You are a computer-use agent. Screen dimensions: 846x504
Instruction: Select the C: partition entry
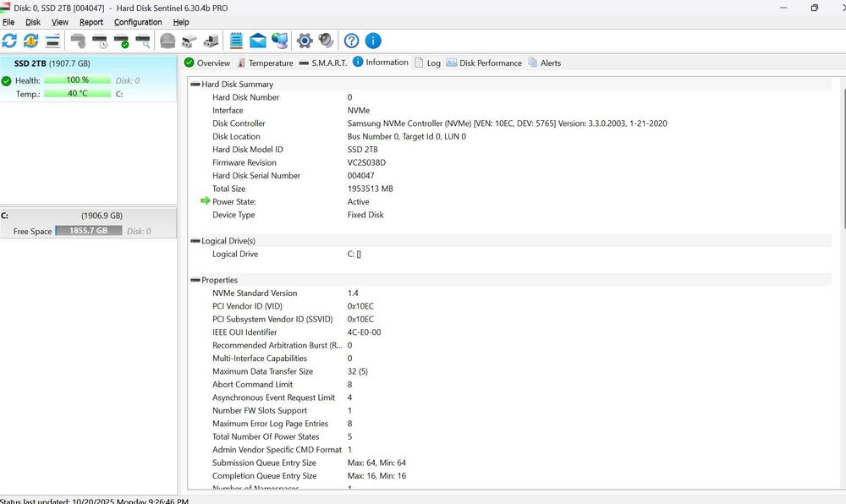[89, 222]
